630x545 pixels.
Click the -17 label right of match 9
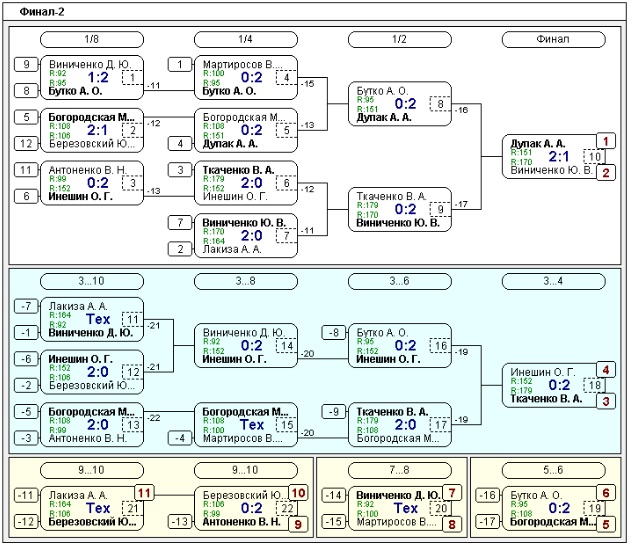click(x=461, y=205)
